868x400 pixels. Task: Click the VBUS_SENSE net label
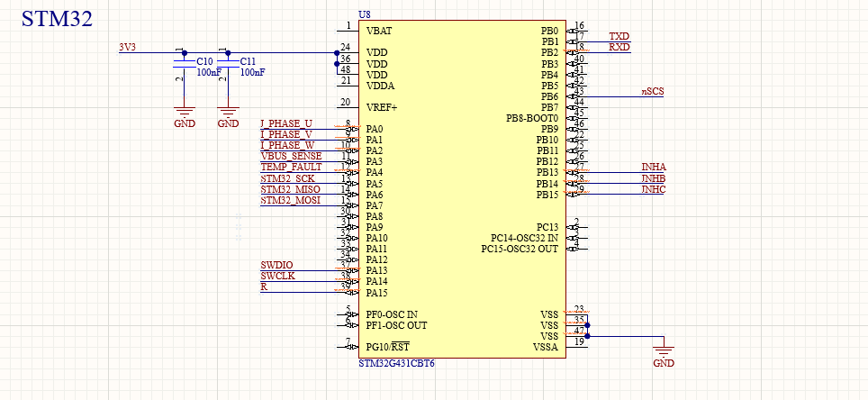(x=291, y=156)
